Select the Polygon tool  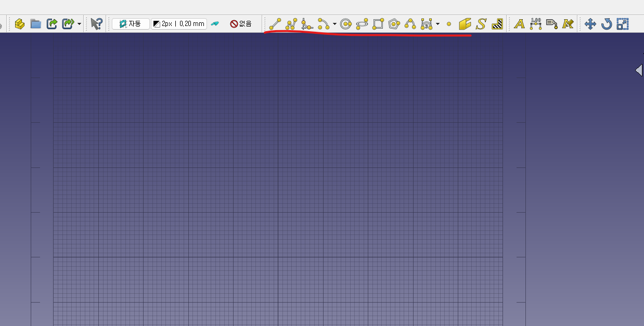click(394, 24)
